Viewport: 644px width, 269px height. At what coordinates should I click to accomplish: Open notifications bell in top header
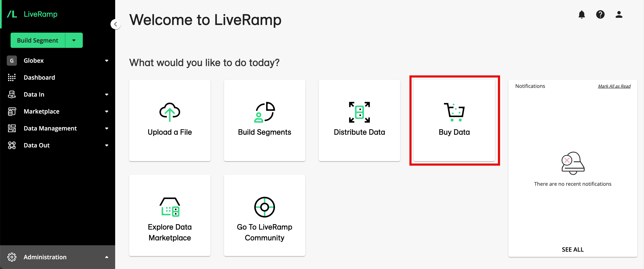point(582,15)
